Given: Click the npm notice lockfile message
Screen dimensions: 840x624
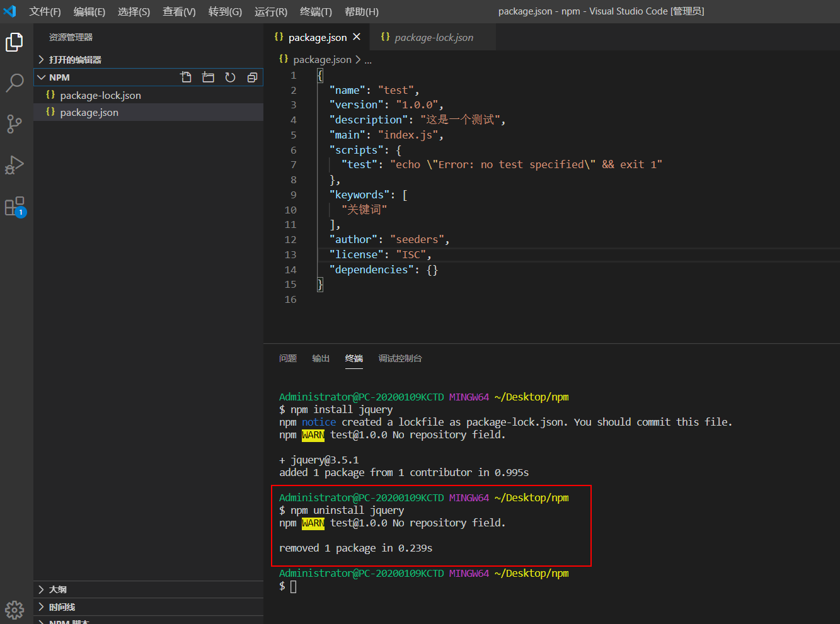Looking at the screenshot, I should (x=505, y=422).
